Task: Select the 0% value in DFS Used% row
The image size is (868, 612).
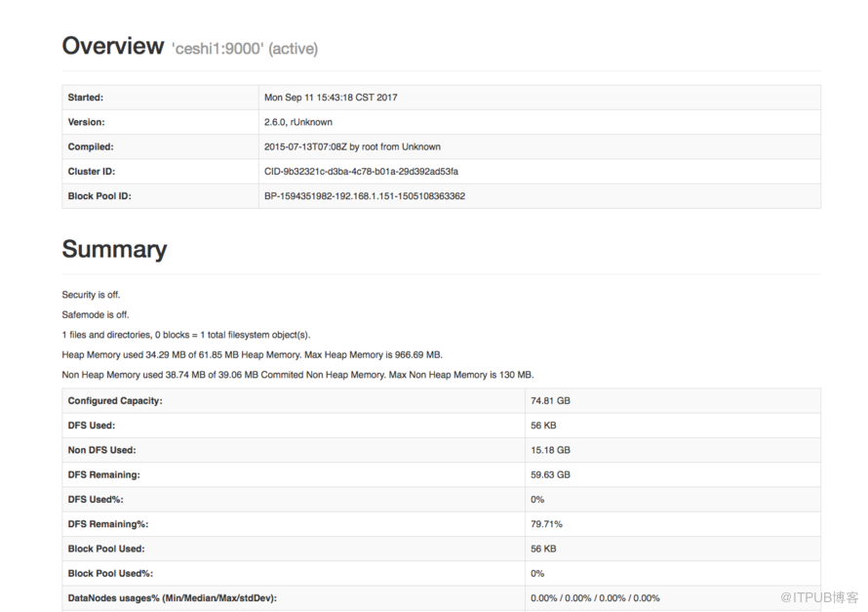Action: (537, 500)
